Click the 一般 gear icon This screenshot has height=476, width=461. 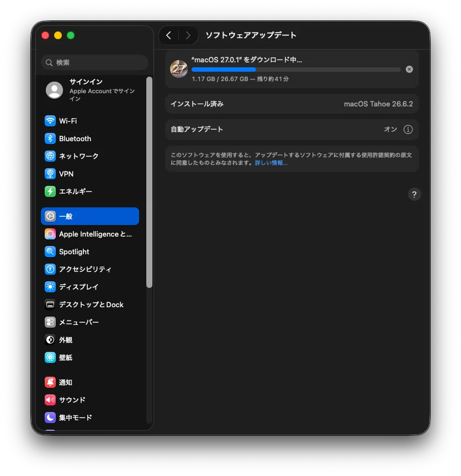pos(50,216)
